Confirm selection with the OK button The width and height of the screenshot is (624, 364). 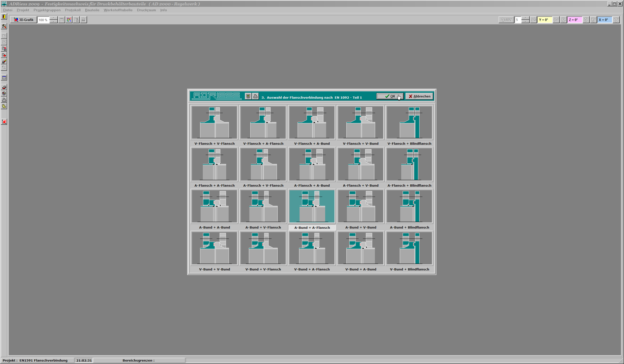pos(390,96)
